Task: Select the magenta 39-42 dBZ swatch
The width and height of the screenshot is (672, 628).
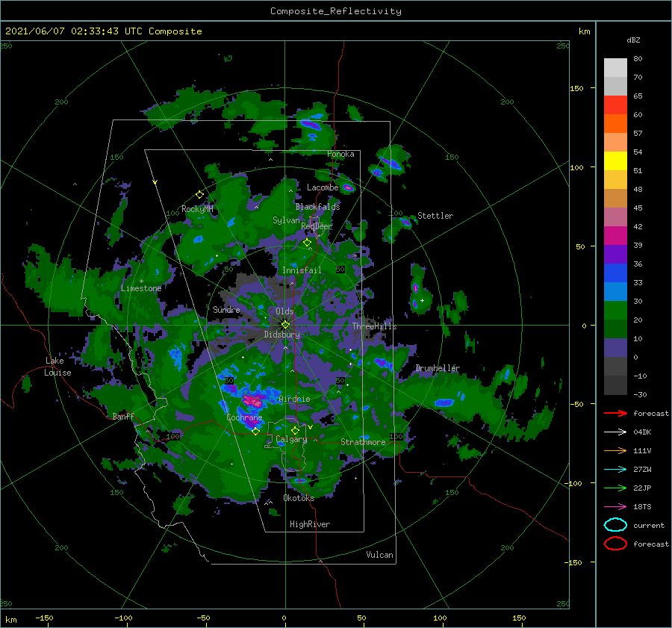Action: click(615, 235)
